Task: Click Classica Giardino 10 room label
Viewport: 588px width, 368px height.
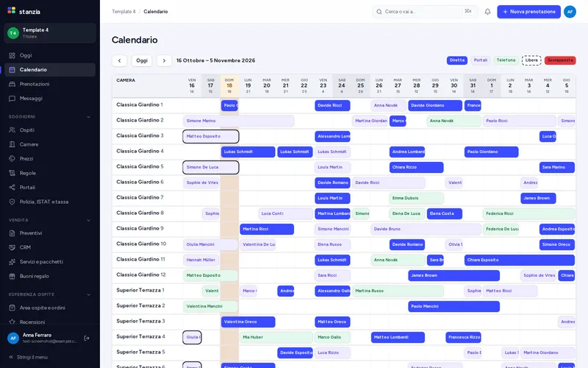Action: pos(141,244)
